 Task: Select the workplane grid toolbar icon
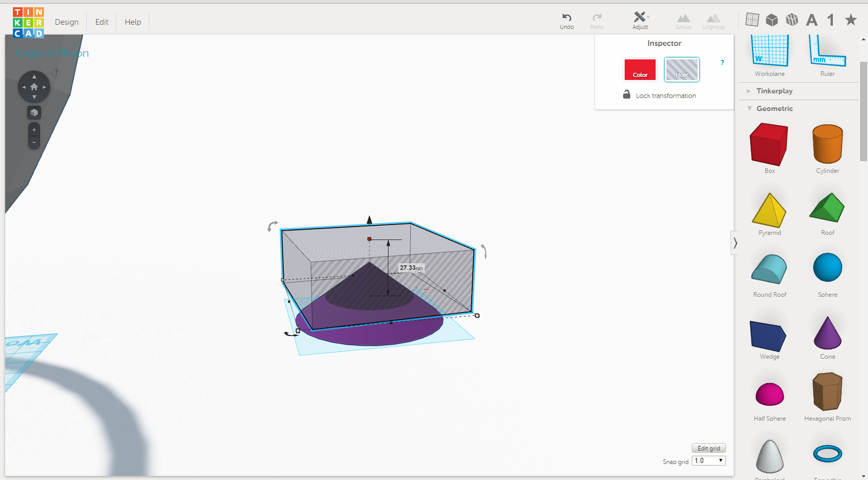click(x=752, y=20)
